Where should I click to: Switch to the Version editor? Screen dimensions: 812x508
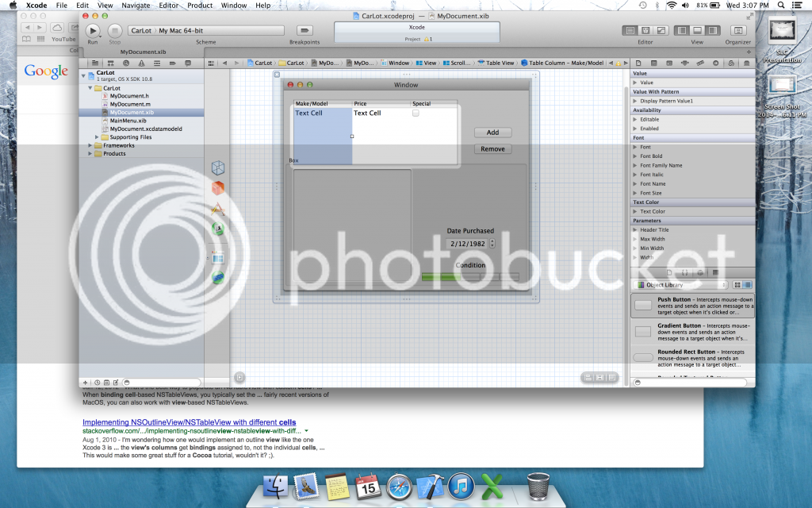click(x=661, y=31)
